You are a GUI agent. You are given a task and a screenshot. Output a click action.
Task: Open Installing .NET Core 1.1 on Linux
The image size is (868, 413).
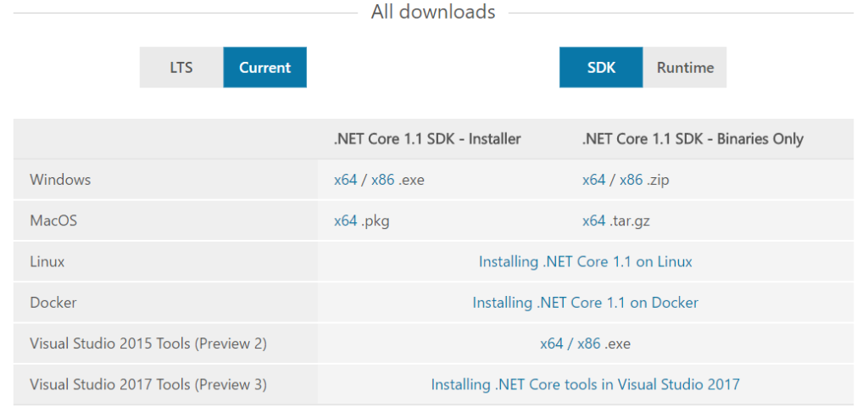coord(586,261)
